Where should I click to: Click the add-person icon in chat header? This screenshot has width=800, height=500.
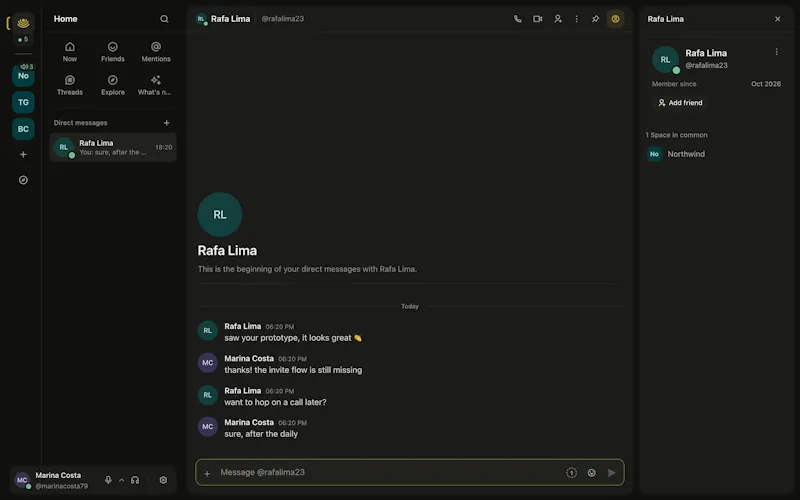[558, 19]
